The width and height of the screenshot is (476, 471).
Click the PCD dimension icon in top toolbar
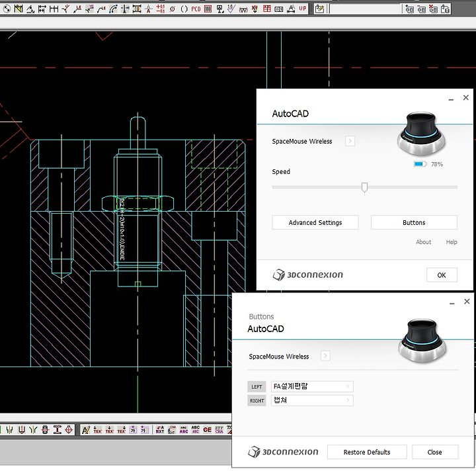(196, 9)
